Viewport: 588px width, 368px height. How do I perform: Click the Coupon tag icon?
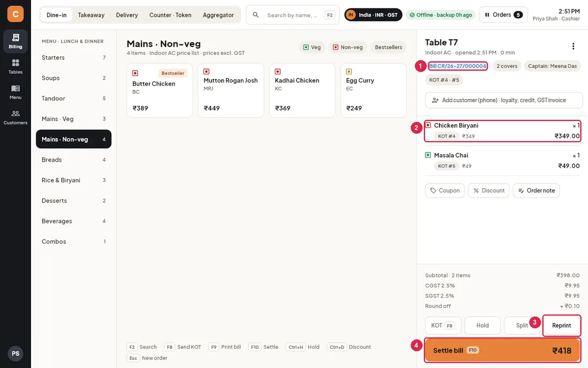[433, 190]
